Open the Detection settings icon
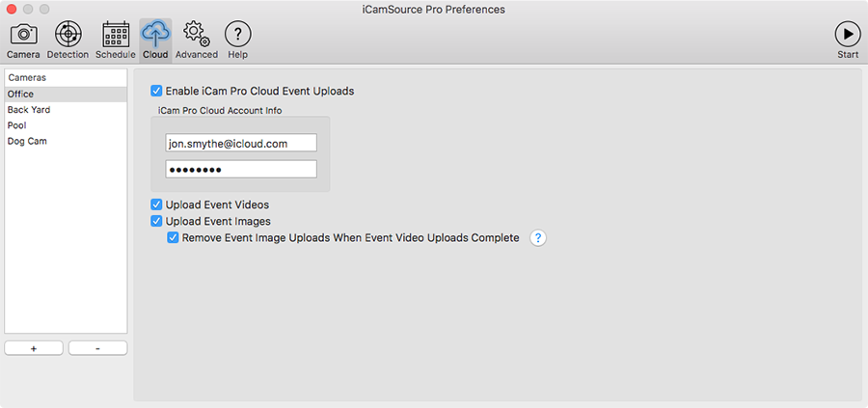Image resolution: width=868 pixels, height=408 pixels. point(68,40)
